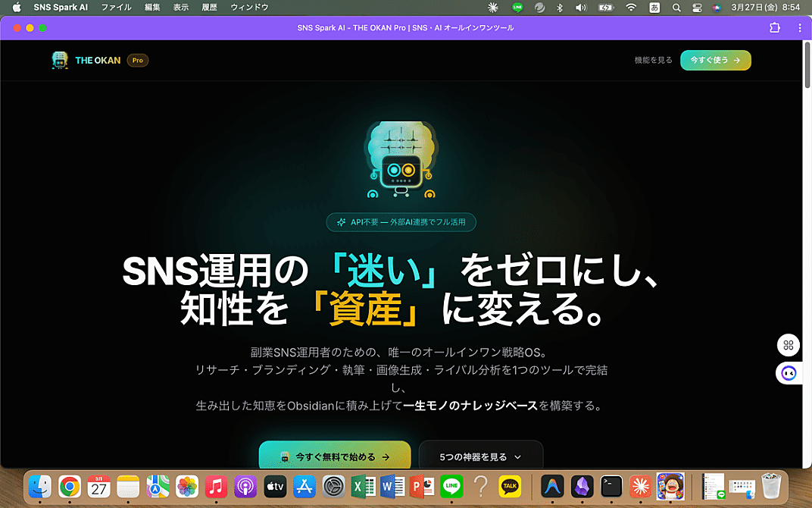
Task: Launch Google Chrome from the dock
Action: tap(70, 486)
